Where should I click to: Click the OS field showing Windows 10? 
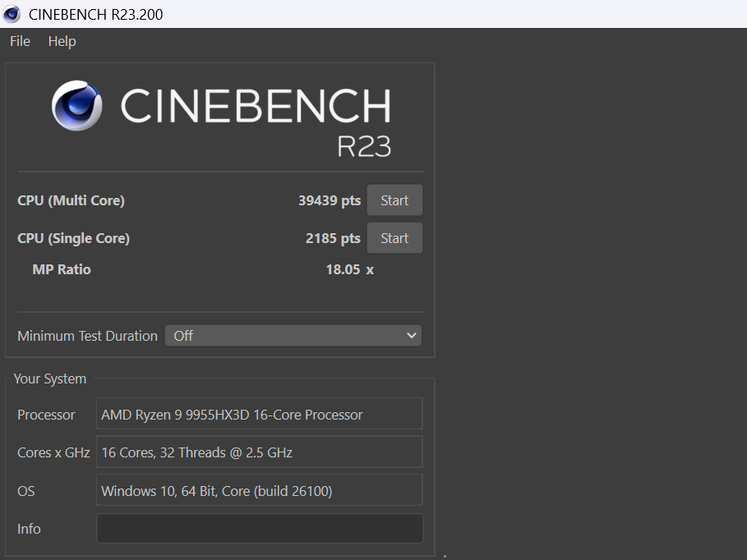click(x=260, y=490)
